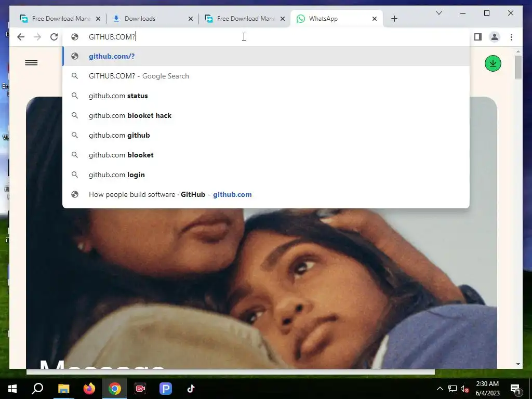This screenshot has width=532, height=399.
Task: Pick the github.com github suggestion
Action: pyautogui.click(x=266, y=135)
